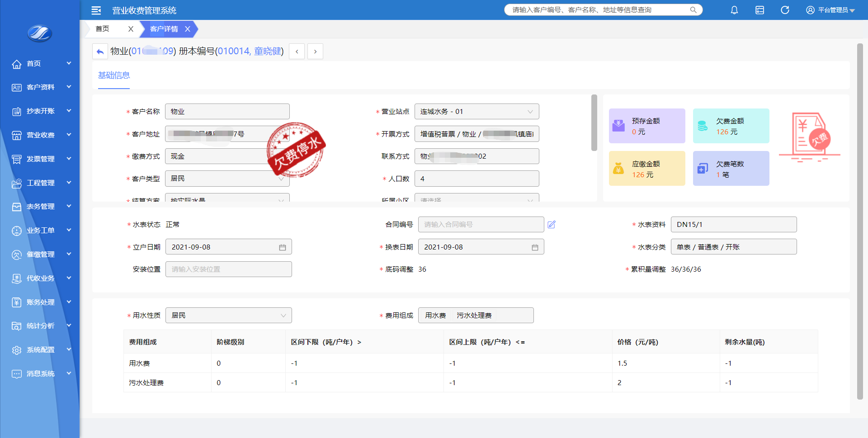The image size is (868, 438).
Task: Open the 用水性质 dropdown
Action: [228, 316]
